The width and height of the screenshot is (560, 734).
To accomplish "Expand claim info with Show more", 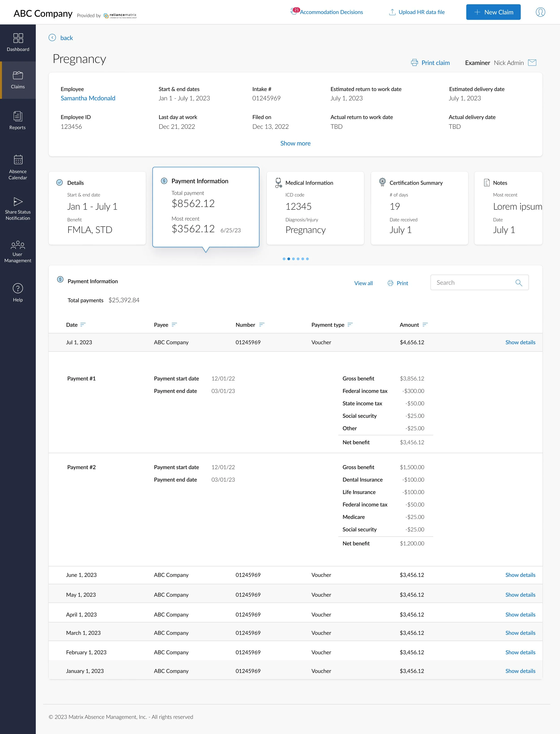I will pos(295,143).
